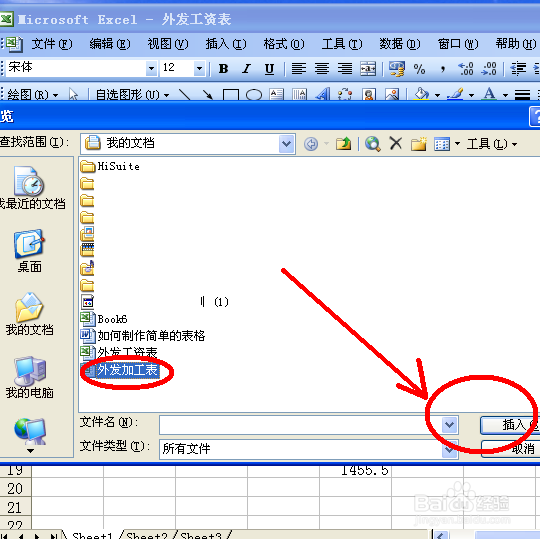The height and width of the screenshot is (539, 540).
Task: Expand 文件类型 dropdown arrow
Action: [x=449, y=449]
